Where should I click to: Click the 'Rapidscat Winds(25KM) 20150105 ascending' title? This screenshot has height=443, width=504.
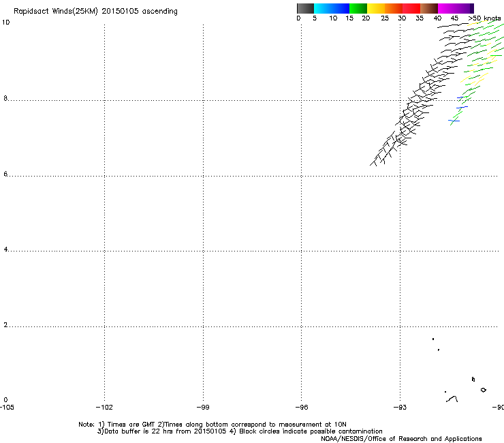pyautogui.click(x=95, y=12)
